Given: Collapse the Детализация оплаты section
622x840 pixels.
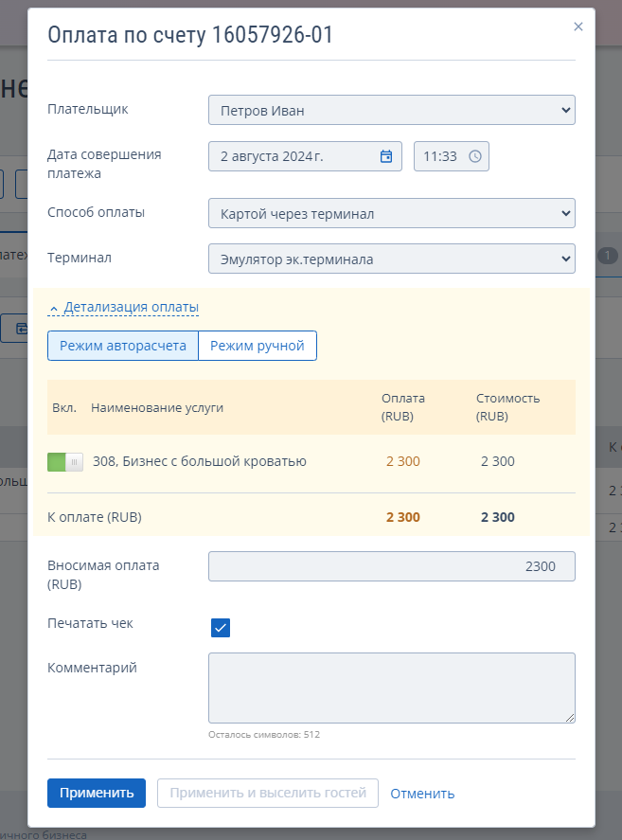Looking at the screenshot, I should [x=131, y=308].
